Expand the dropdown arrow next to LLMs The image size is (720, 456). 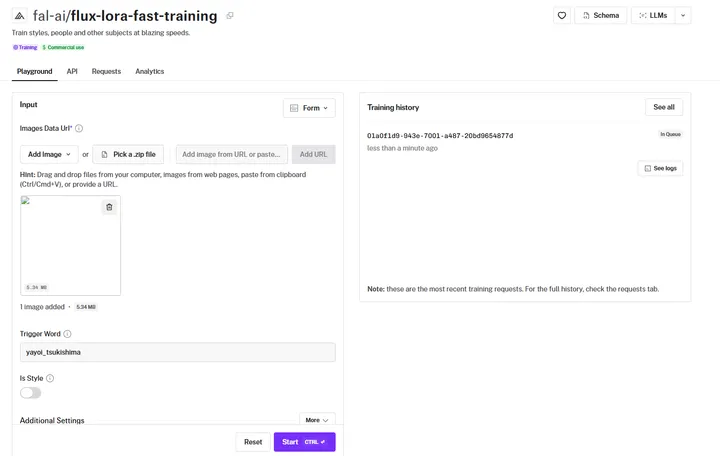tap(683, 16)
